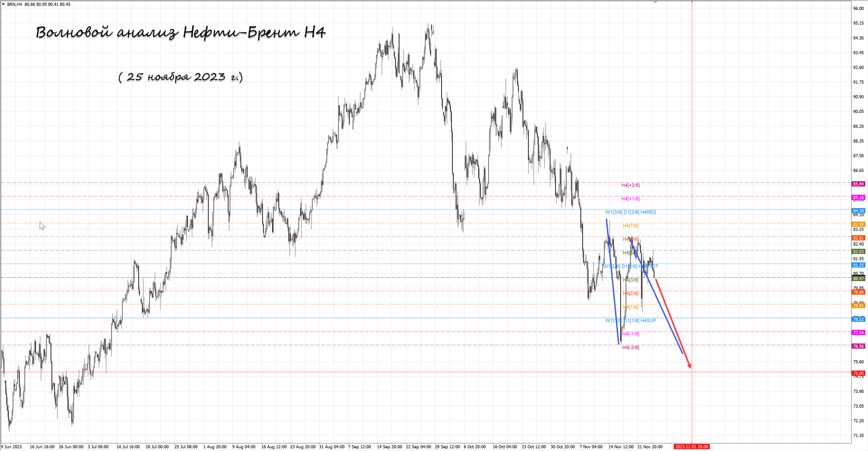Click the magenta 85.94 price tag
The image size is (868, 451).
pos(858,184)
